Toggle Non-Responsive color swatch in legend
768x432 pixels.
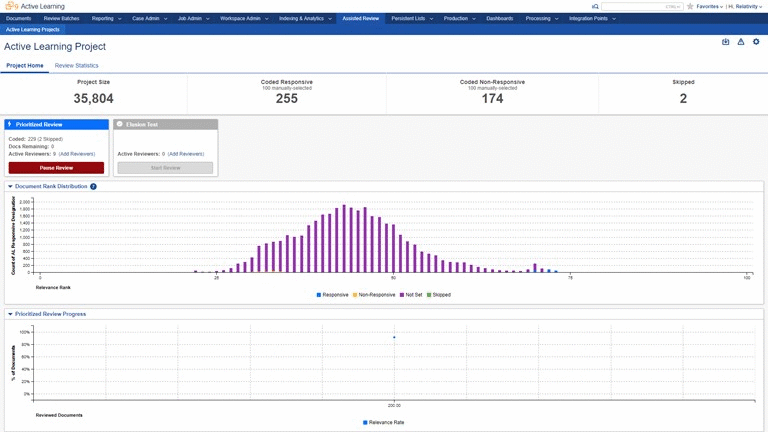pos(355,295)
